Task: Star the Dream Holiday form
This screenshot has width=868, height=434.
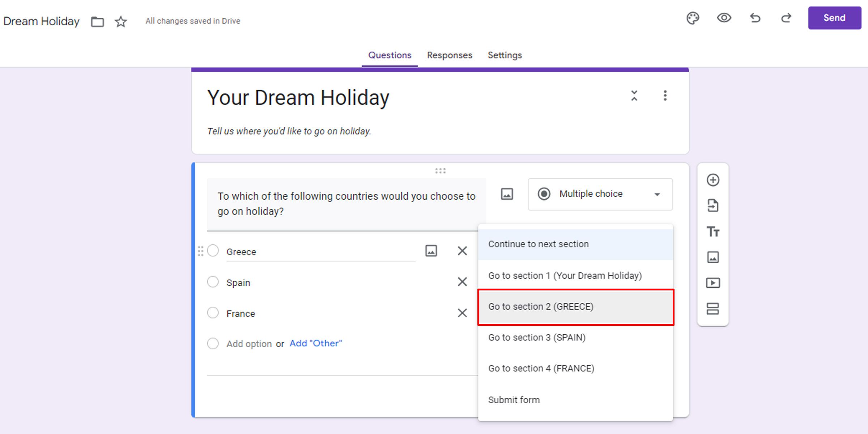Action: 120,22
